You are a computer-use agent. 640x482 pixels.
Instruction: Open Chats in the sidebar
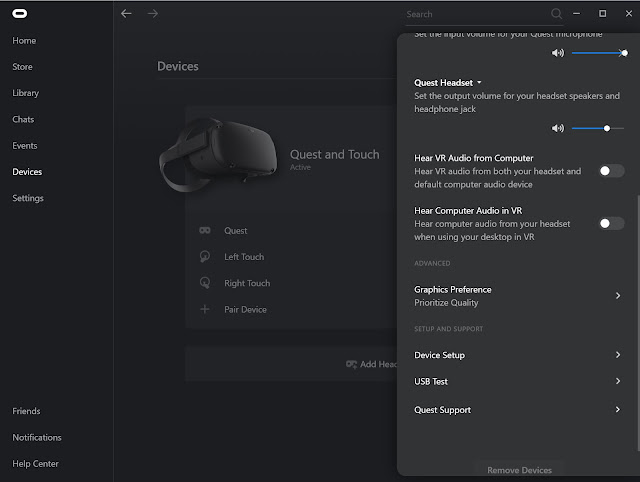(23, 119)
